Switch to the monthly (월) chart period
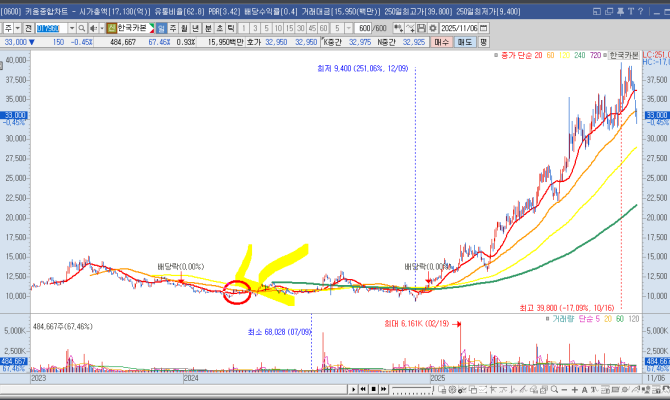 [185, 28]
